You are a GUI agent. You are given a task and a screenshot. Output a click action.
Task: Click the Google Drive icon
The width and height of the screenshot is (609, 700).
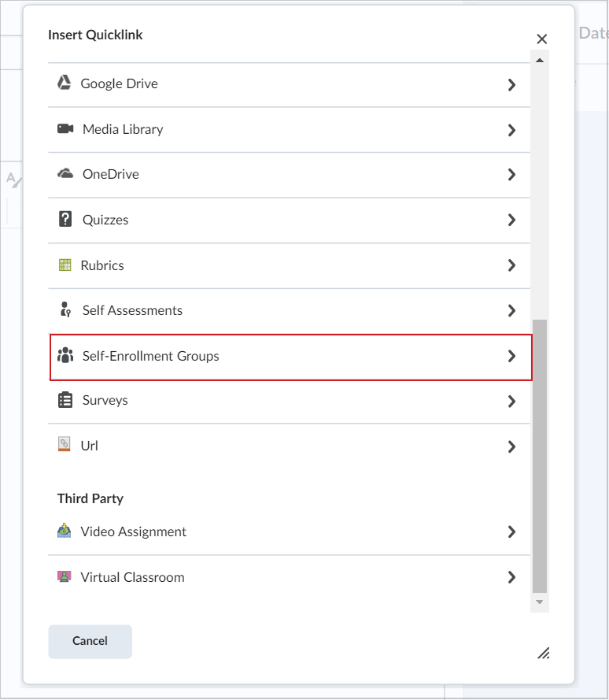pos(65,83)
